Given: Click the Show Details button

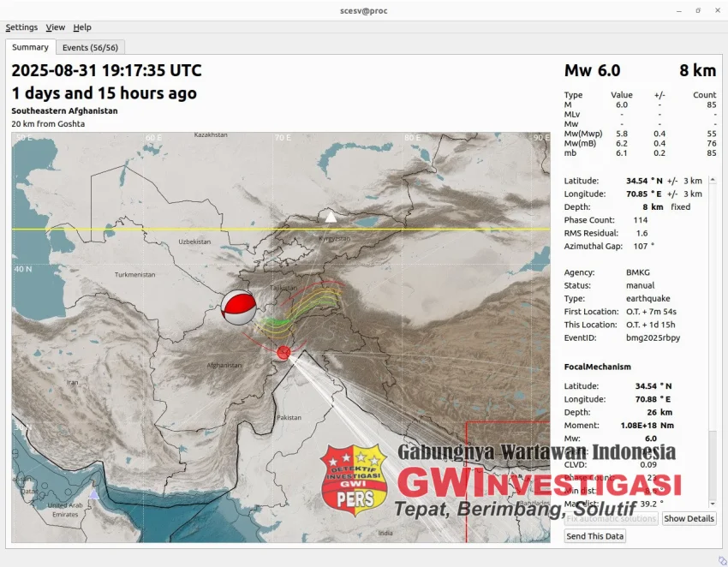Looking at the screenshot, I should [x=689, y=518].
